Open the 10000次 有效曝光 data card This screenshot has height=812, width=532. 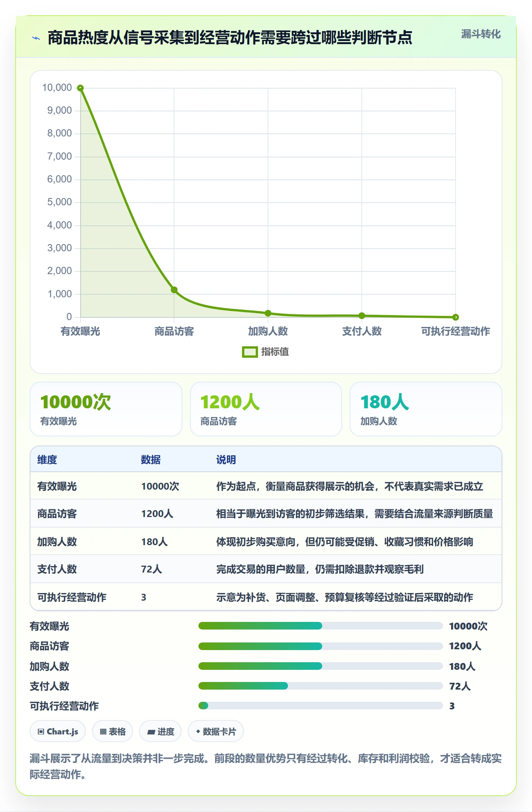coord(106,409)
